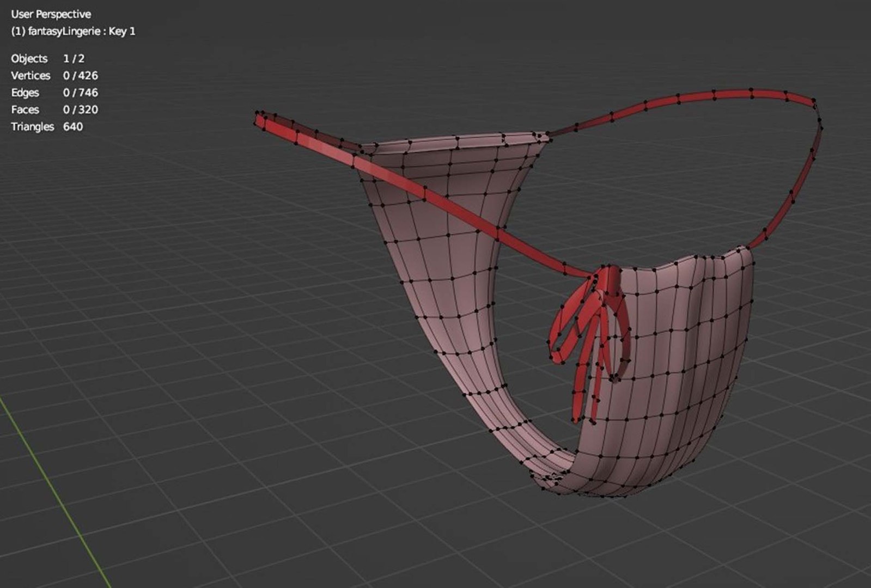Click the 'Objects 1 / 2' statistics line
Viewport: 871px width, 588px height.
click(47, 58)
